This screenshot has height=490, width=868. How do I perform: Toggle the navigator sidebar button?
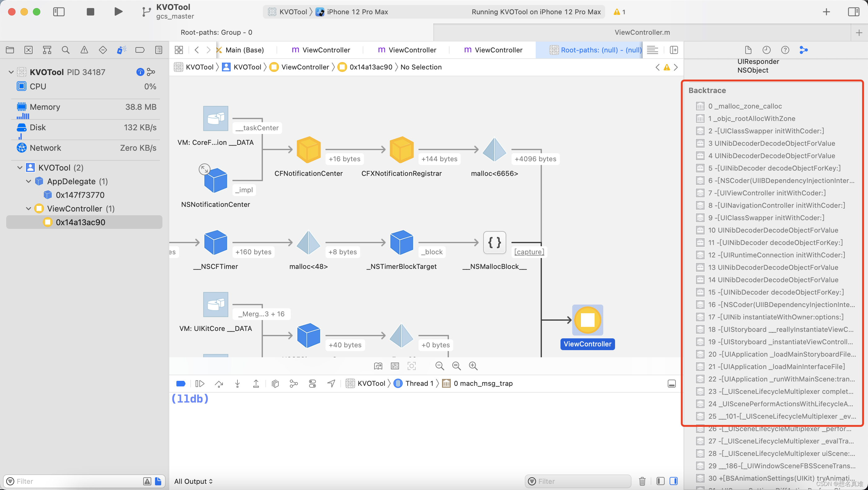59,12
